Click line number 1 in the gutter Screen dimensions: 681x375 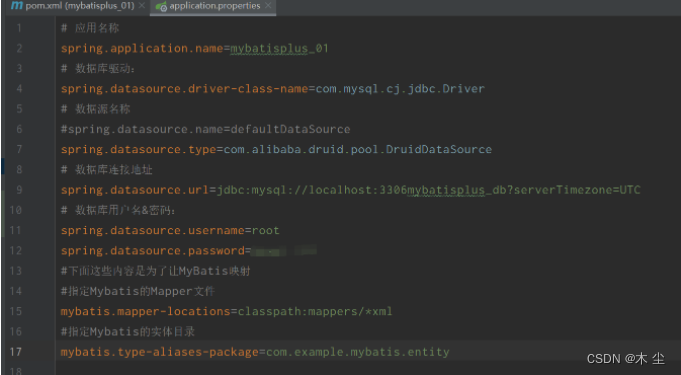click(x=19, y=28)
